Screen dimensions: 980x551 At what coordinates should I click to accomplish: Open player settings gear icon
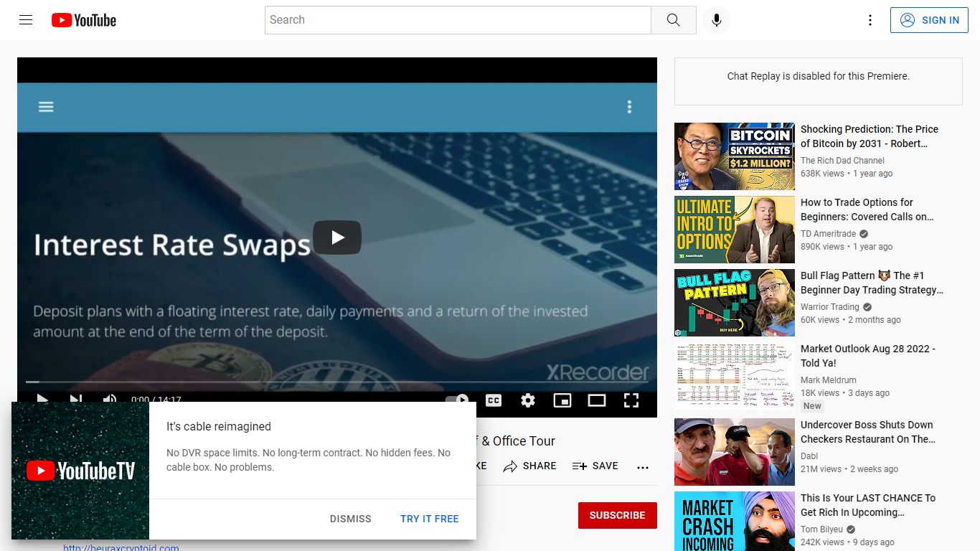point(528,400)
